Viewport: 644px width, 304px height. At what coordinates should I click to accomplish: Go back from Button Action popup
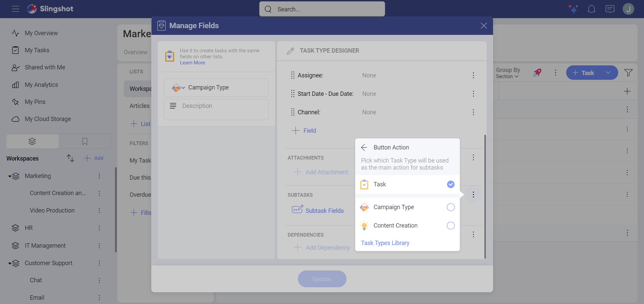pyautogui.click(x=364, y=147)
